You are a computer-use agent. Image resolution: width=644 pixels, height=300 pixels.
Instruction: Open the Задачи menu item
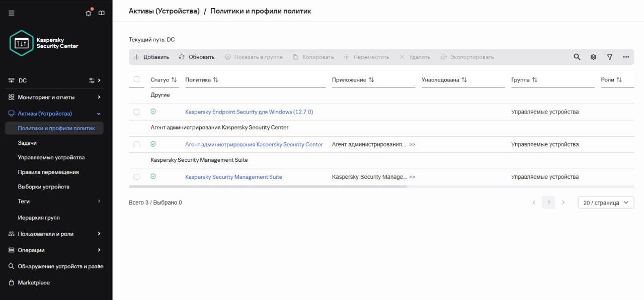coord(27,143)
